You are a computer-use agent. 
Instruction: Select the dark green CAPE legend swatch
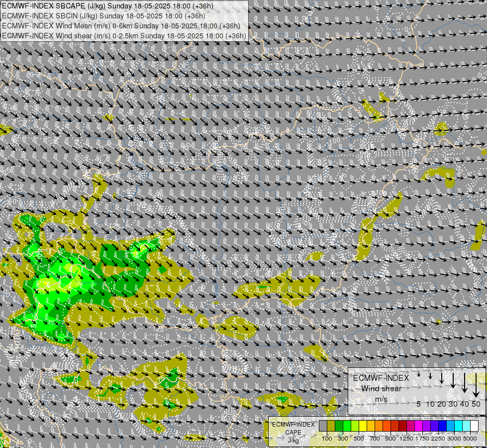coord(339,426)
